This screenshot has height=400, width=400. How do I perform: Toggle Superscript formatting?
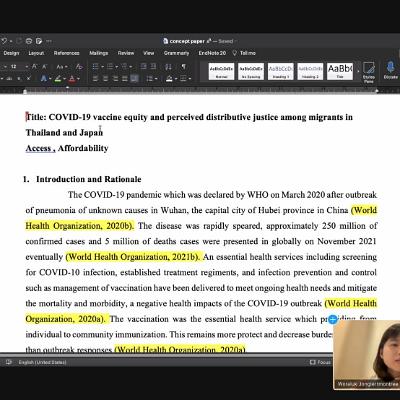(x=29, y=79)
